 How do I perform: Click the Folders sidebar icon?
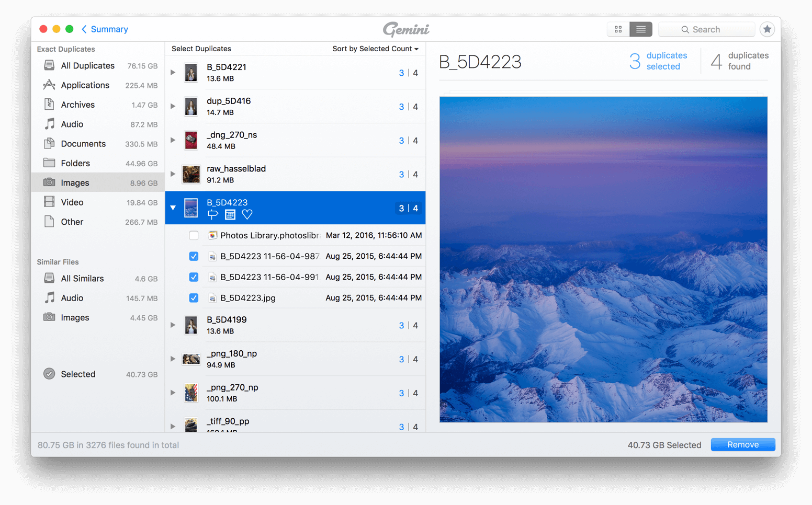[49, 163]
